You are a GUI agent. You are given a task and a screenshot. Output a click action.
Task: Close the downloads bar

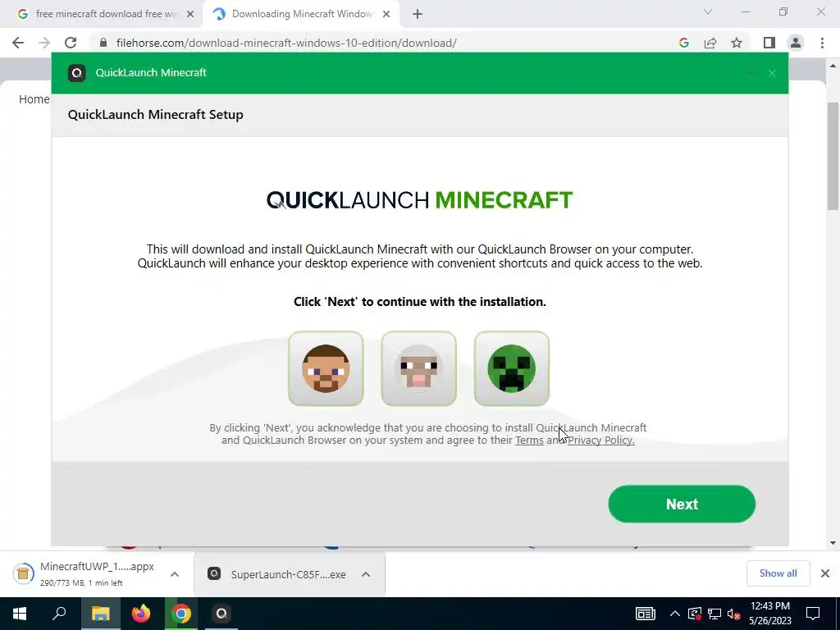pos(825,573)
